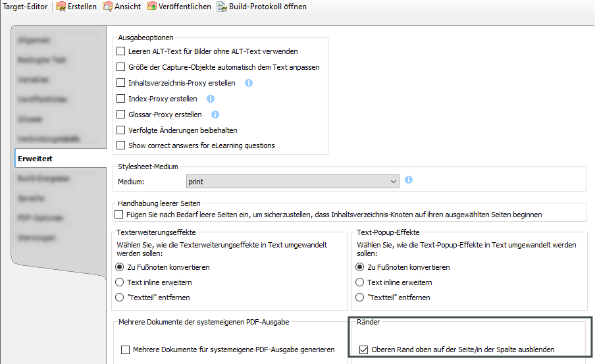The height and width of the screenshot is (364, 595).
Task: Click the Erstellen build icon
Action: coord(61,7)
